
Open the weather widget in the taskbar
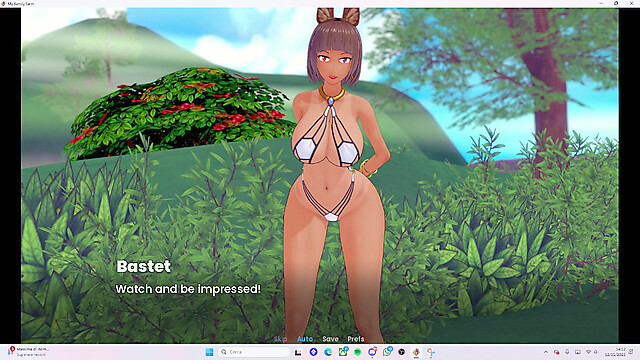click(29, 352)
